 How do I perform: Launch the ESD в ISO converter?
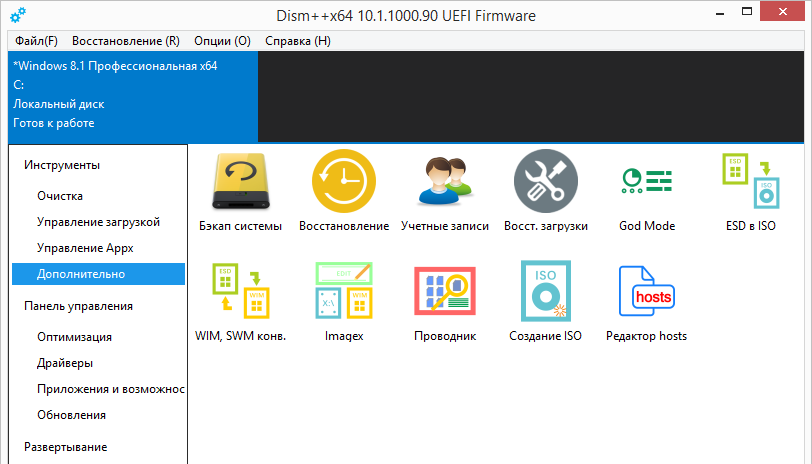[750, 182]
